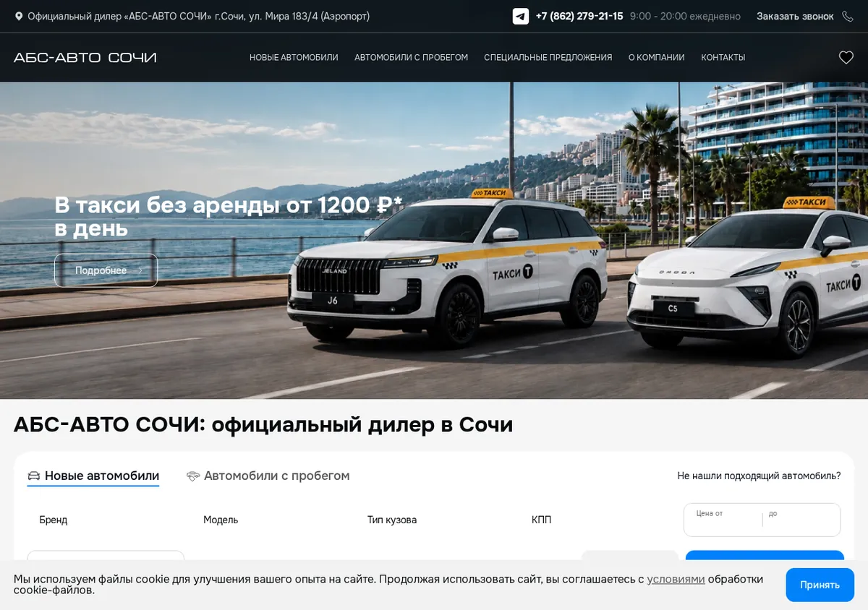Open the Бренд dropdown
This screenshot has height=610, width=868.
106,520
